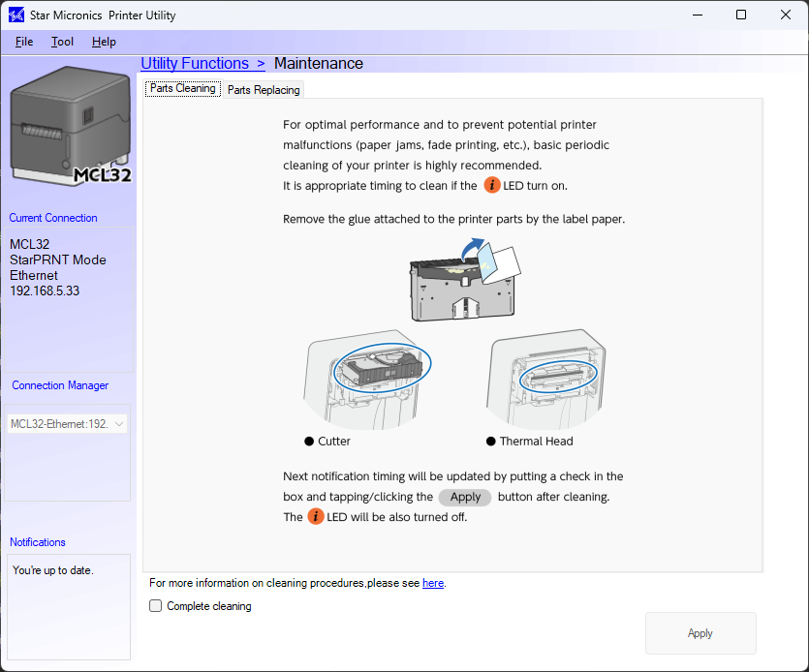The width and height of the screenshot is (809, 672).
Task: Switch to the Parts Replacing tab
Action: (x=264, y=90)
